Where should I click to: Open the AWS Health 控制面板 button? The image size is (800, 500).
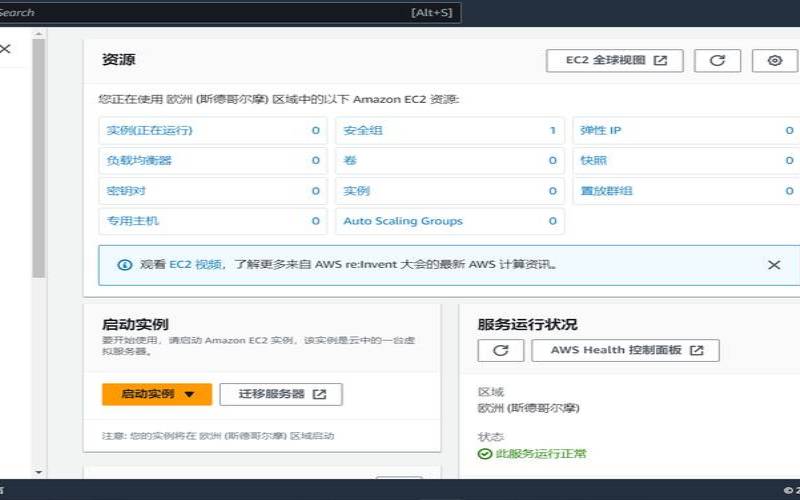626,350
